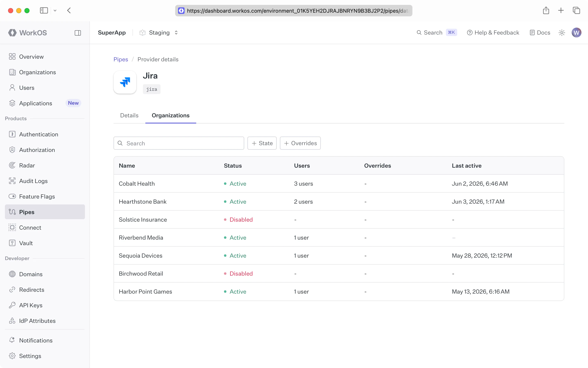Open Harbor Point Games organization
The height and width of the screenshot is (368, 588).
[x=339, y=292]
